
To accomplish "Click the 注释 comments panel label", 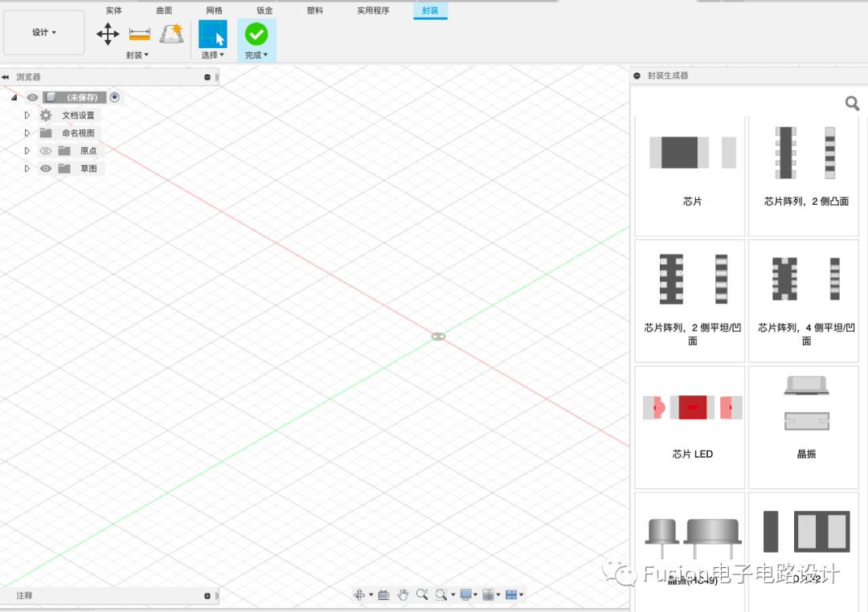I will [24, 596].
